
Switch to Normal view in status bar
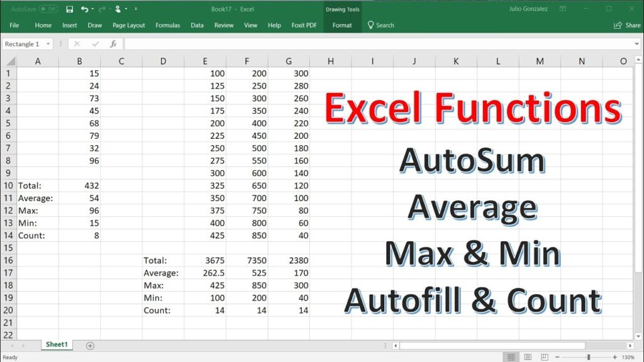(x=511, y=357)
